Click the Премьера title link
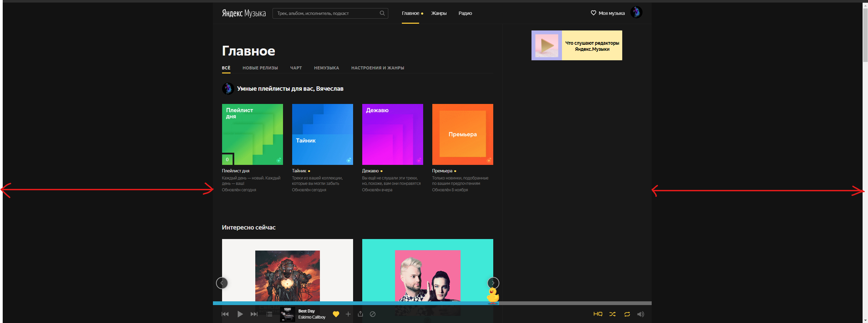The height and width of the screenshot is (323, 868). click(442, 171)
